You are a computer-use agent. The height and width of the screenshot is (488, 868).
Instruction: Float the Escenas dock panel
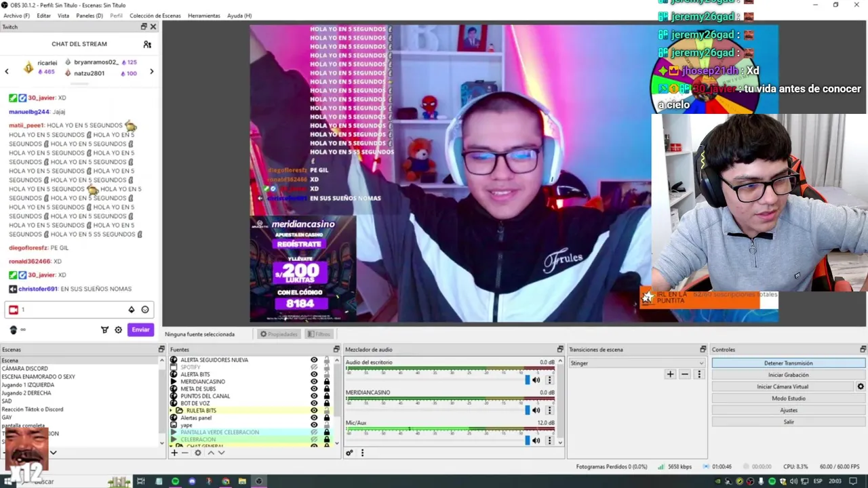pos(161,349)
